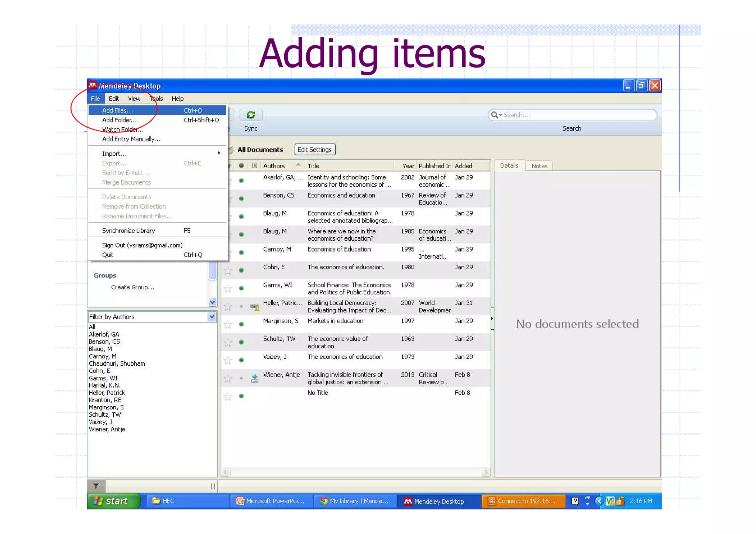Sort by the Year column header
This screenshot has height=534, width=756.
pyautogui.click(x=408, y=166)
